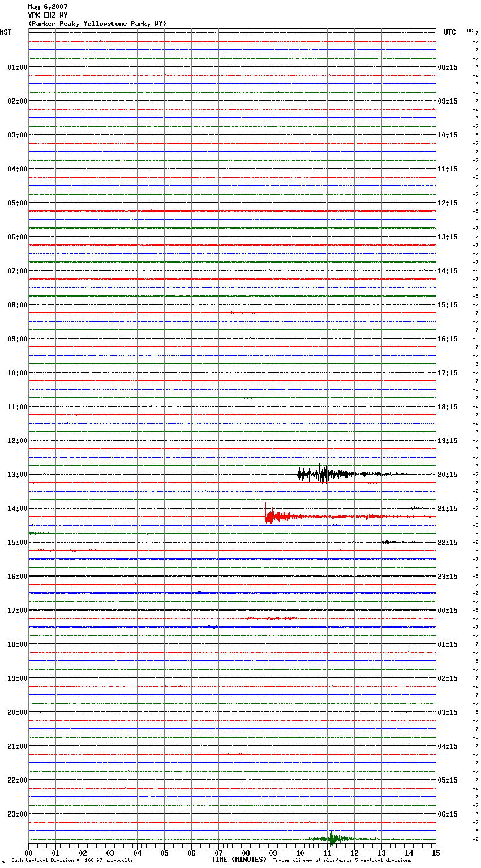This screenshot has width=481, height=868.
Task: Click '(Parker Peak, Yellowstone Park, WY)' title
Action: (97, 24)
